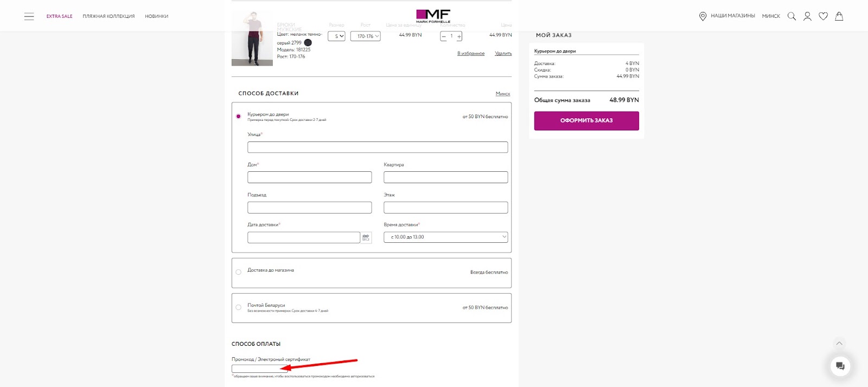Click the Квартира input field
This screenshot has height=387, width=868.
(x=446, y=177)
